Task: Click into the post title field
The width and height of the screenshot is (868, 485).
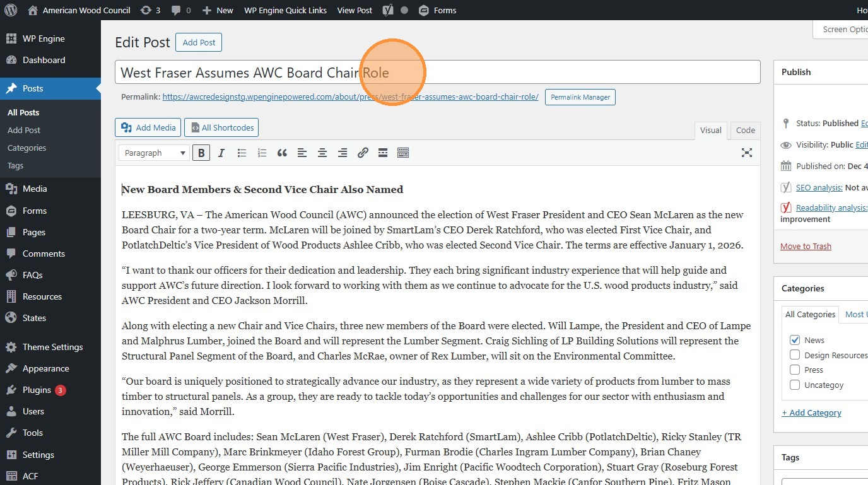Action: pyautogui.click(x=438, y=72)
